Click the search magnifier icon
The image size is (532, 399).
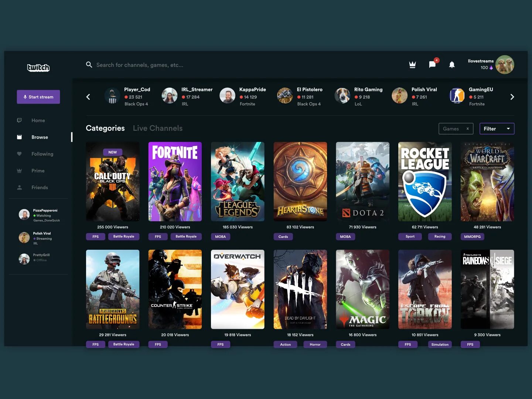89,65
